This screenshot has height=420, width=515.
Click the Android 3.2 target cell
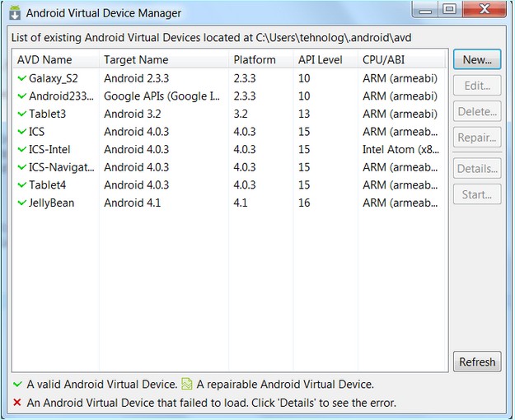[x=133, y=114]
